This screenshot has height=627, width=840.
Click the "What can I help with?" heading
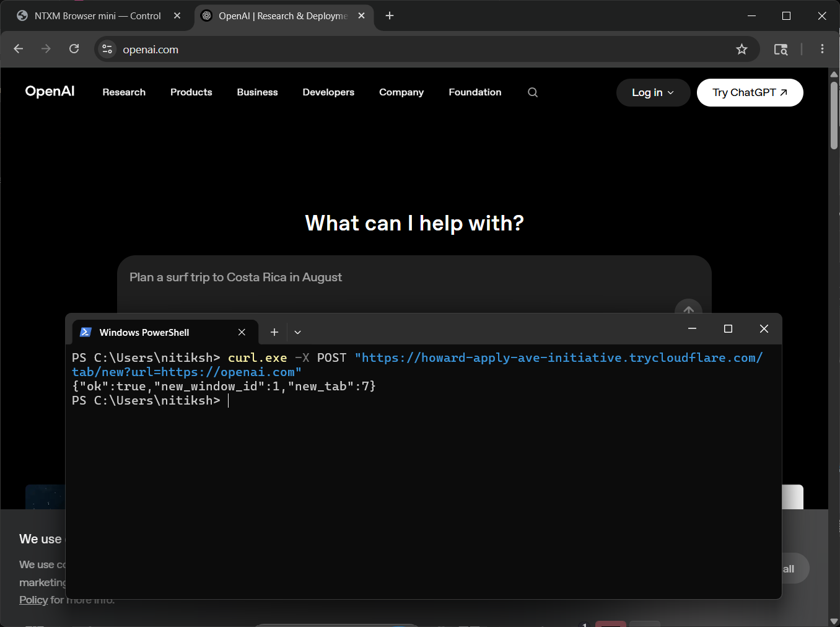[x=414, y=223]
